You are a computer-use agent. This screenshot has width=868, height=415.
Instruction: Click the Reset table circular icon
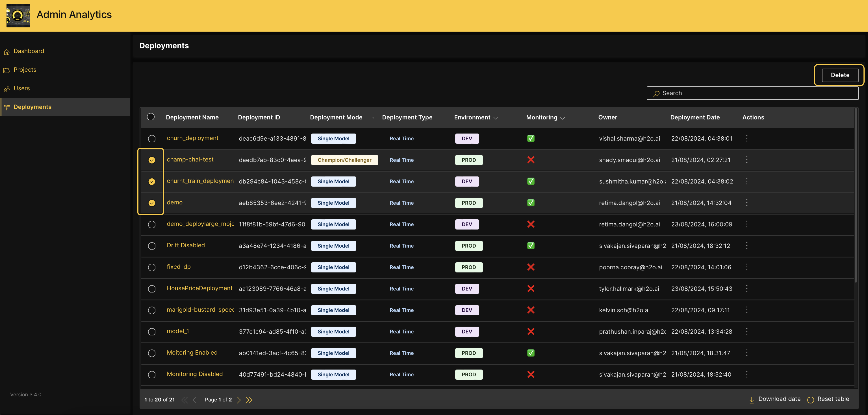click(x=810, y=399)
